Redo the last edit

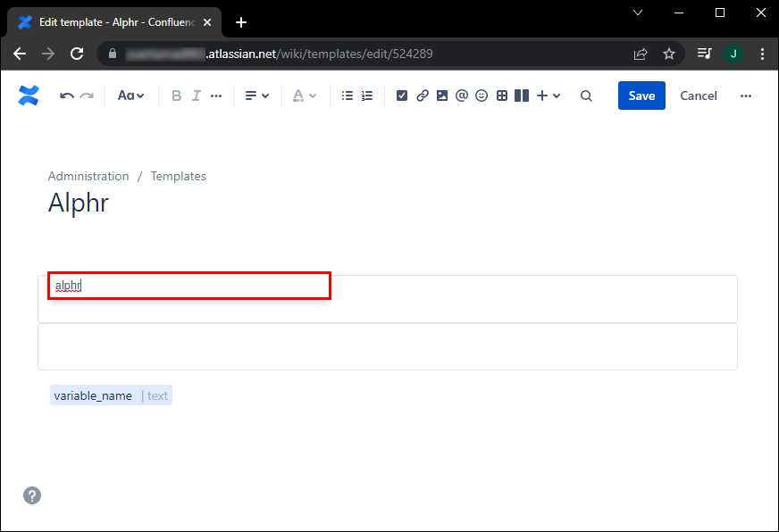[87, 96]
